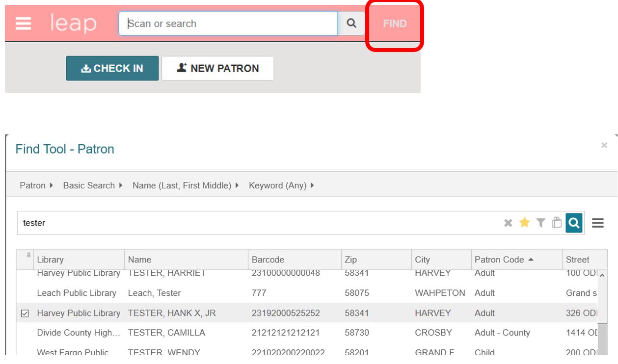Screen dimensions: 618x364
Task: Open the funnel filter icon
Action: click(540, 223)
